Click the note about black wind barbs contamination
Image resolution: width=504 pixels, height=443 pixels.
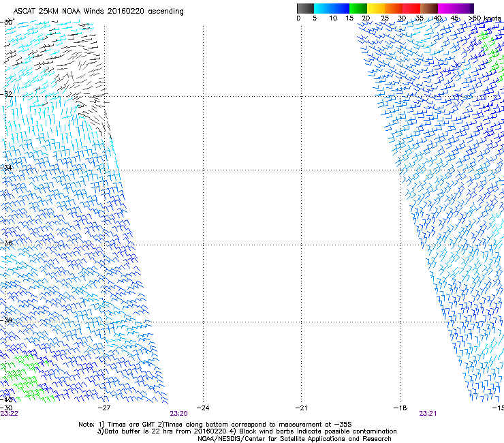point(313,431)
